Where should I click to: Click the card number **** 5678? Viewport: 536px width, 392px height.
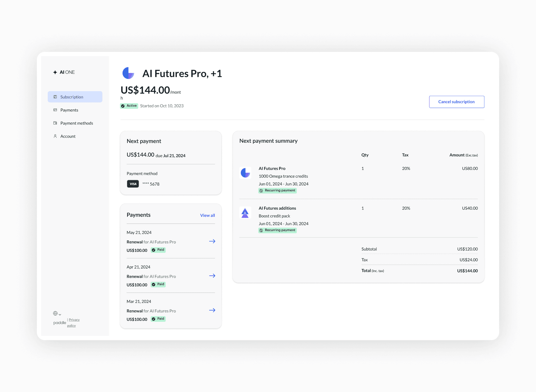(x=151, y=184)
